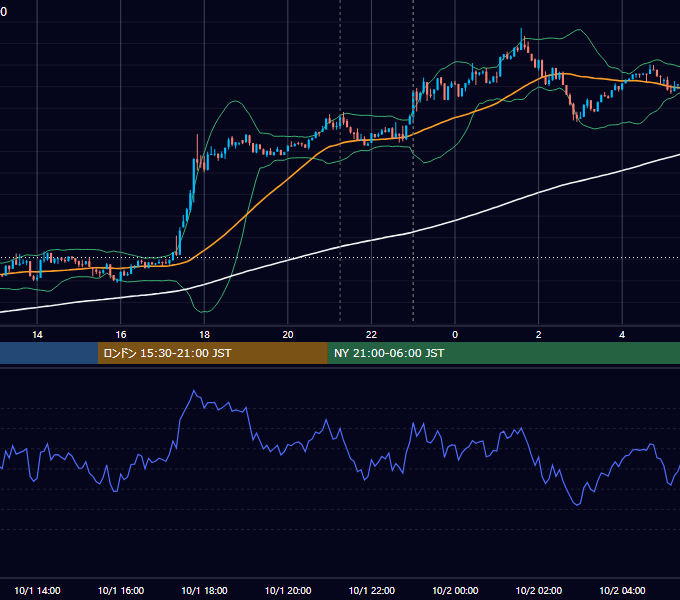The width and height of the screenshot is (680, 600).
Task: Click the blue session band before ロンドン
Action: click(x=49, y=353)
